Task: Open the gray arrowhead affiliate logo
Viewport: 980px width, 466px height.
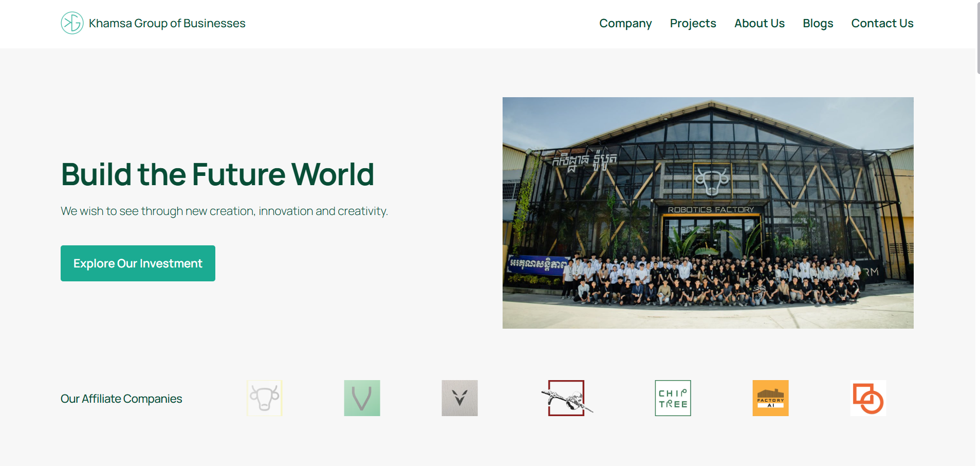Action: point(460,398)
